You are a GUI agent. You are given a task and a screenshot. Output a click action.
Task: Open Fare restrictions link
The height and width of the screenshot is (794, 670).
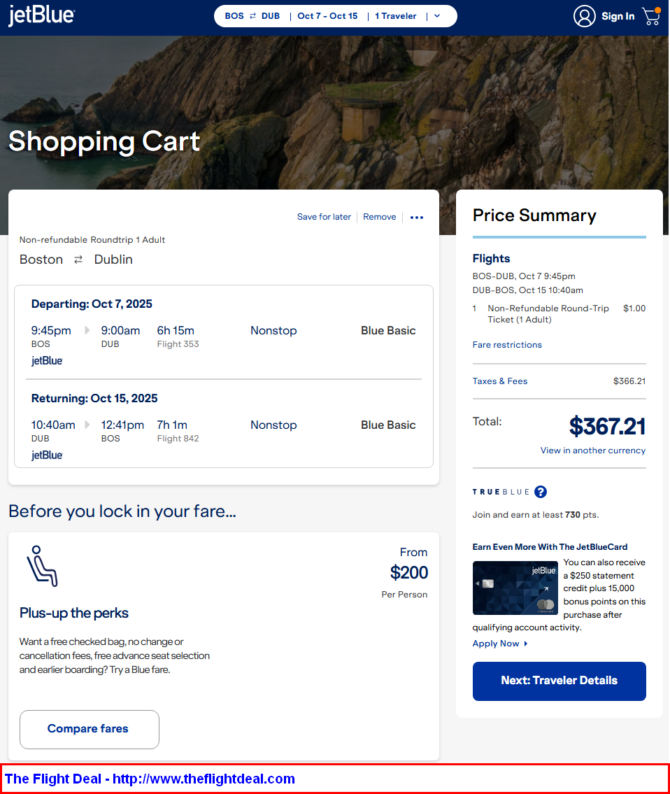(x=507, y=345)
